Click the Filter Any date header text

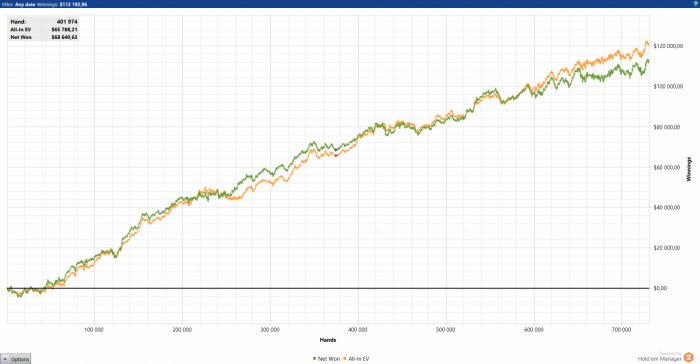pos(18,4)
